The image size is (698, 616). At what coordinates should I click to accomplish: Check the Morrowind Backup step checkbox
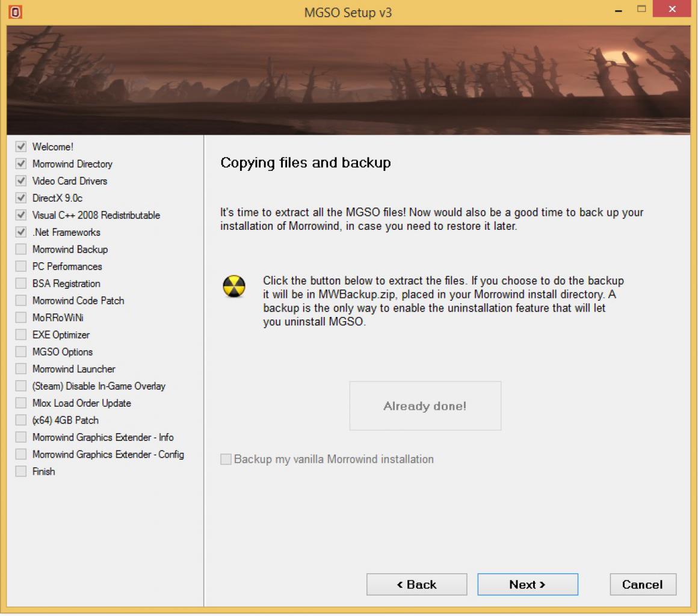pyautogui.click(x=21, y=249)
